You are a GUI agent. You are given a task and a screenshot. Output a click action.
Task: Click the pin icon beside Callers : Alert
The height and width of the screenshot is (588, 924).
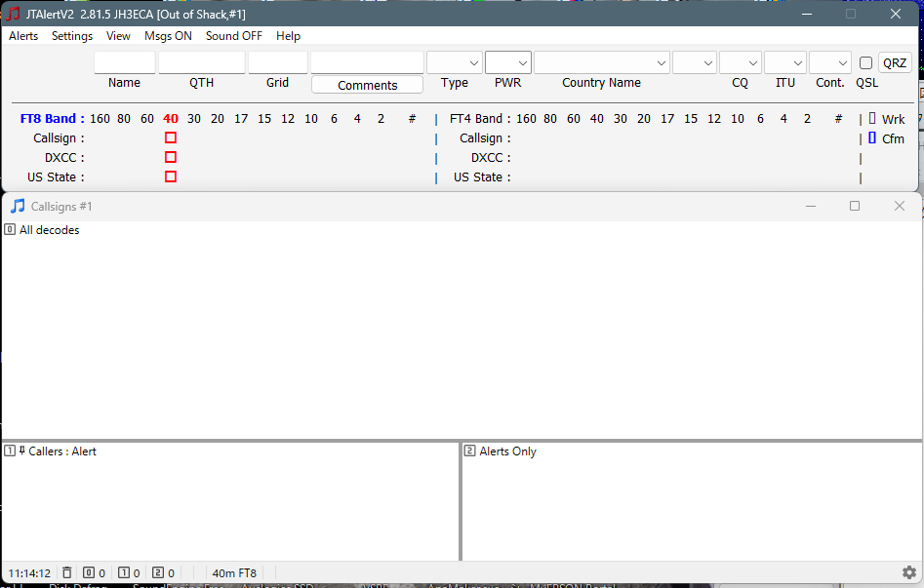point(21,451)
